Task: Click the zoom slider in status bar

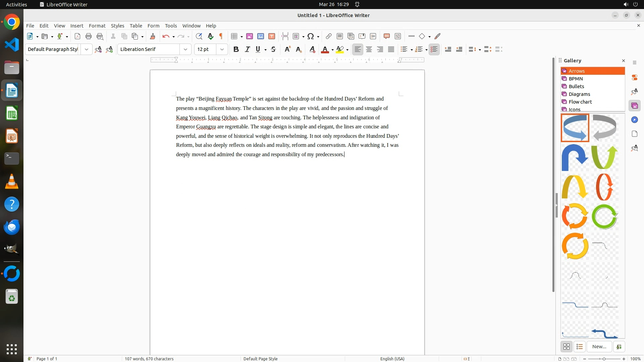Action: coord(604,359)
